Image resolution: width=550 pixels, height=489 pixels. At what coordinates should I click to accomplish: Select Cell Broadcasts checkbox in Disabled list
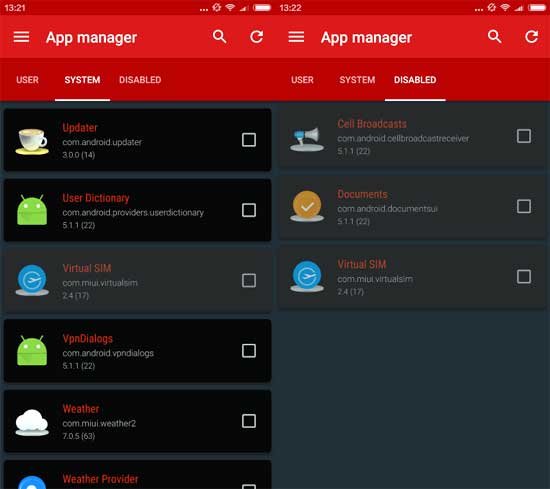(524, 136)
